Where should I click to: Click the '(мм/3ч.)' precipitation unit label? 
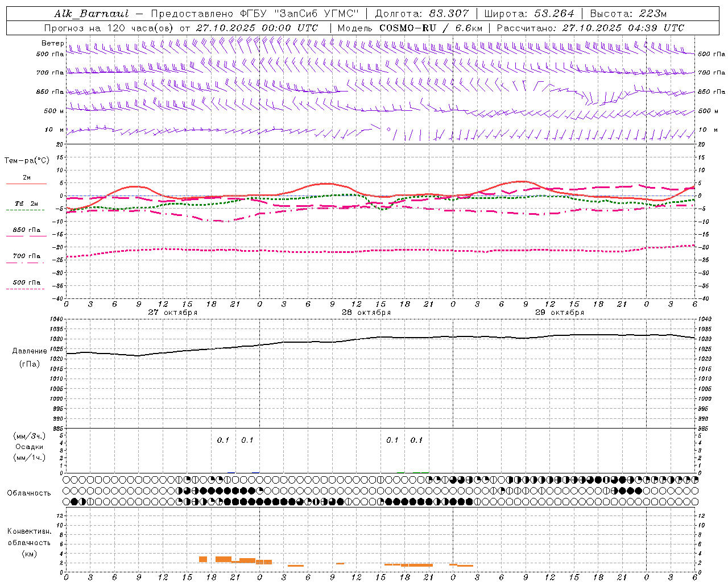[x=30, y=436]
